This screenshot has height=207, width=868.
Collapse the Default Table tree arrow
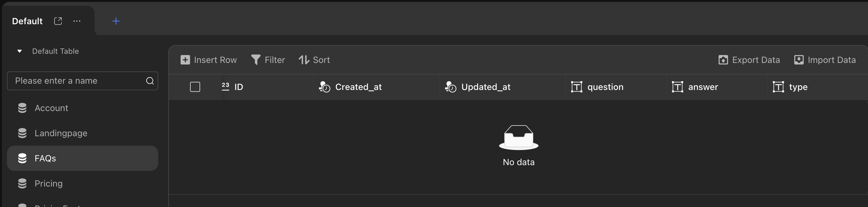pyautogui.click(x=20, y=51)
